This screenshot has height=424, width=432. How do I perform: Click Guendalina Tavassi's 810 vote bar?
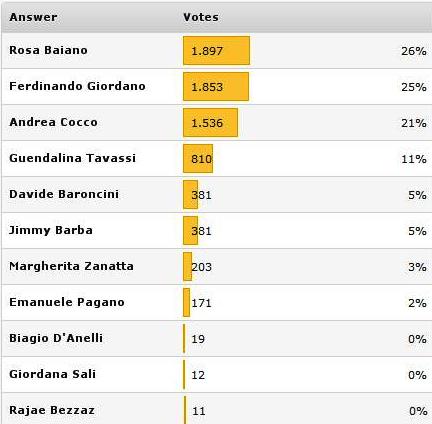click(198, 158)
